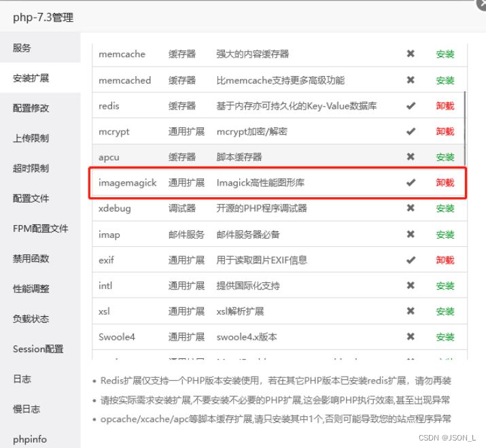Select the apcu extension name
This screenshot has height=448, width=486.
click(x=109, y=158)
